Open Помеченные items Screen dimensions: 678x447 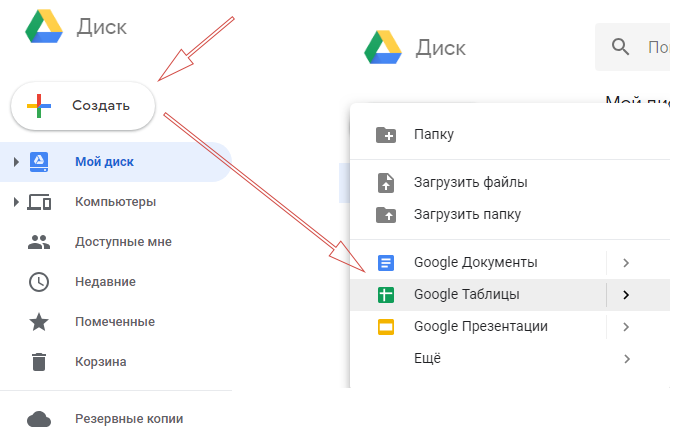[x=116, y=322]
